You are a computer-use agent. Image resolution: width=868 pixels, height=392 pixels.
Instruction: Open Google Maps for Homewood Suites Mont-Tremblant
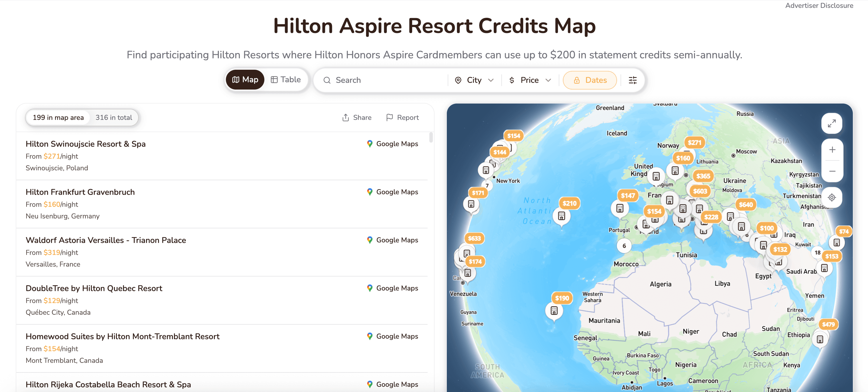[x=392, y=337]
